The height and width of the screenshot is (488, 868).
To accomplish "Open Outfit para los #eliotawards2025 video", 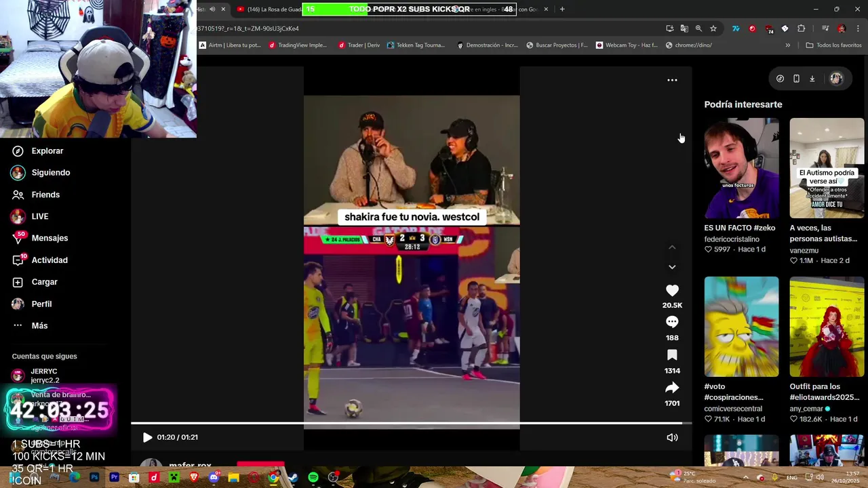I will pyautogui.click(x=827, y=327).
